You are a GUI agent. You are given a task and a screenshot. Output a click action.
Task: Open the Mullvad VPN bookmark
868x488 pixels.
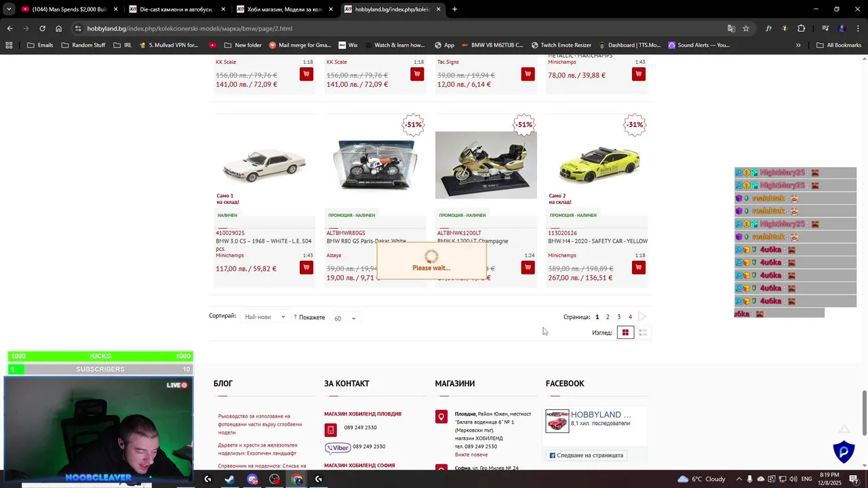click(x=167, y=45)
